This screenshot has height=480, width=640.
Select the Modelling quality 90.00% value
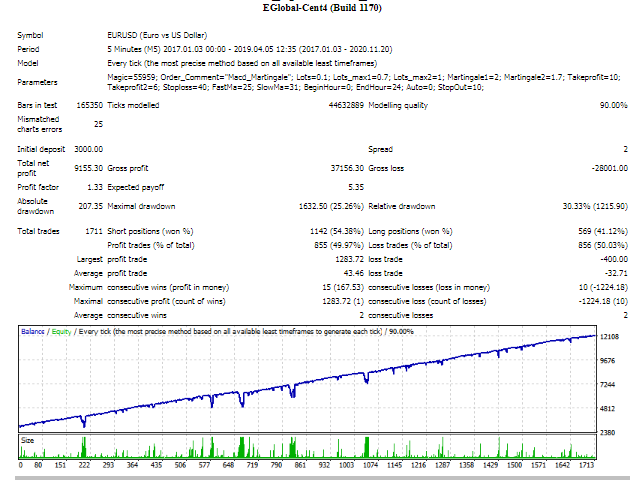pos(610,104)
